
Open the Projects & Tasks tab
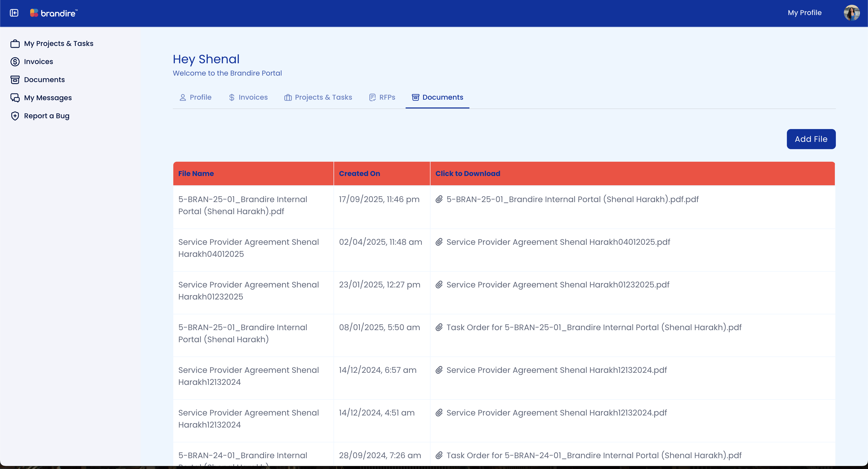318,97
